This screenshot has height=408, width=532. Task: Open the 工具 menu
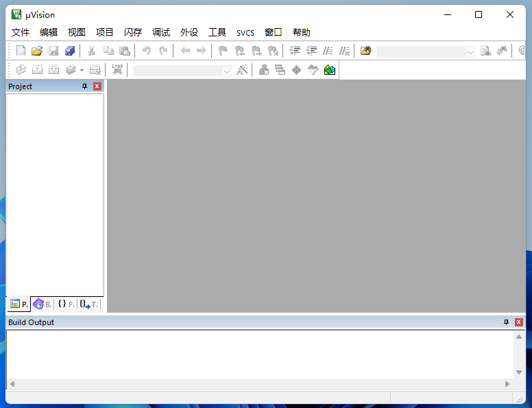[x=217, y=32]
